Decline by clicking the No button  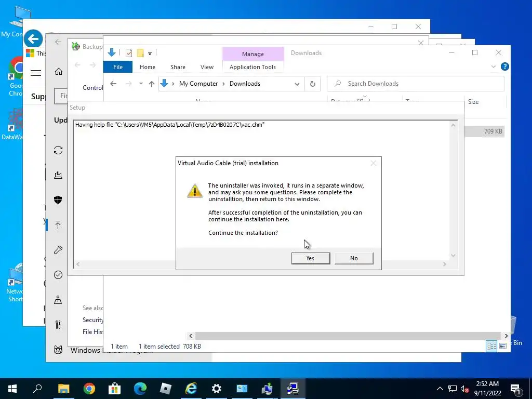353,258
